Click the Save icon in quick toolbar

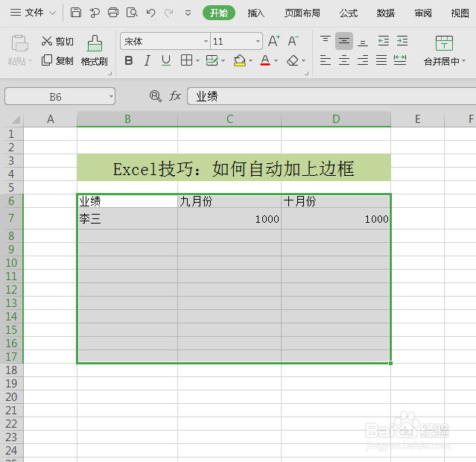[75, 13]
